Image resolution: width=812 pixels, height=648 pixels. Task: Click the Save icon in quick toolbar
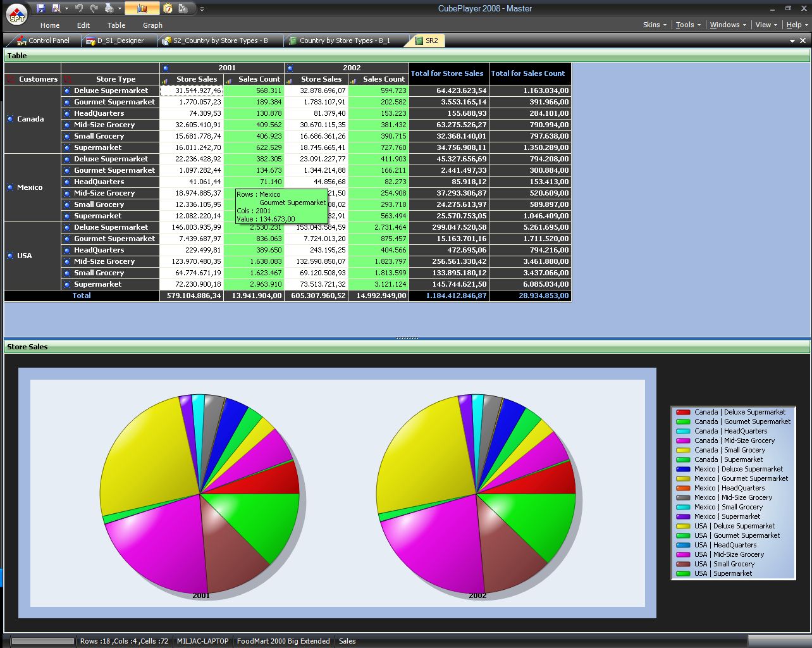[x=41, y=8]
